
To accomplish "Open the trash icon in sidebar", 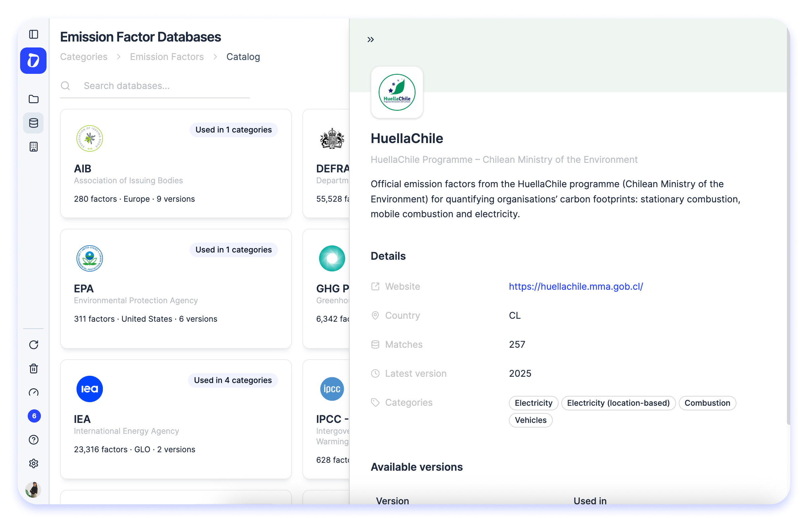I will click(34, 369).
